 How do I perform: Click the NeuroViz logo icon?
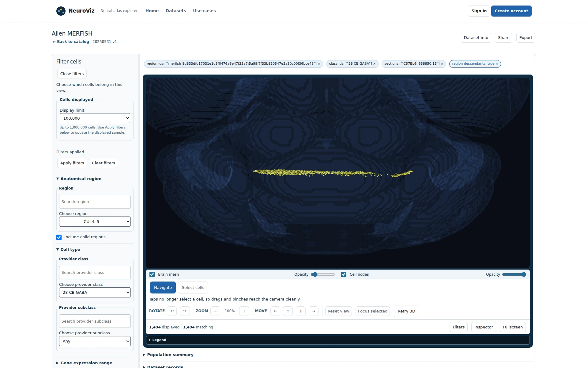61,11
